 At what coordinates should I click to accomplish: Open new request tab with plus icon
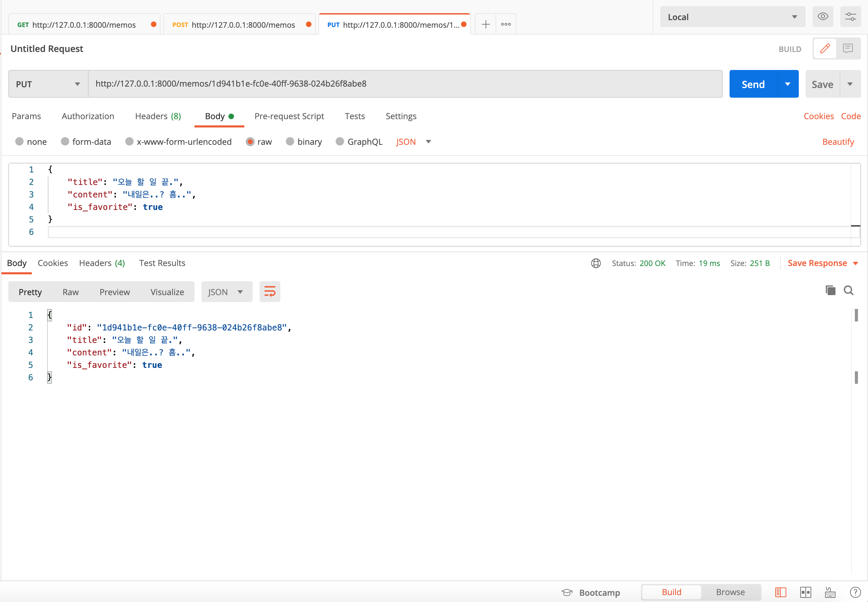coord(486,25)
